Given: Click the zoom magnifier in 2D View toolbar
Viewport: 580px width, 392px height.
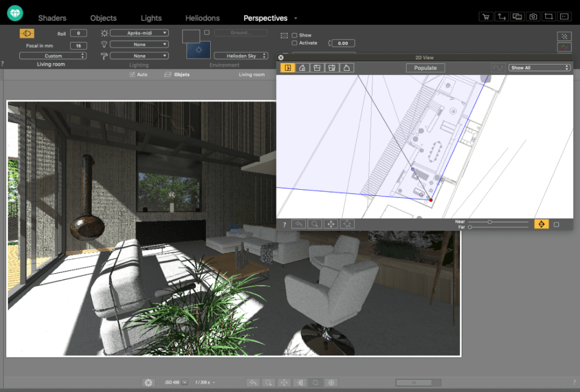Looking at the screenshot, I should coord(314,224).
